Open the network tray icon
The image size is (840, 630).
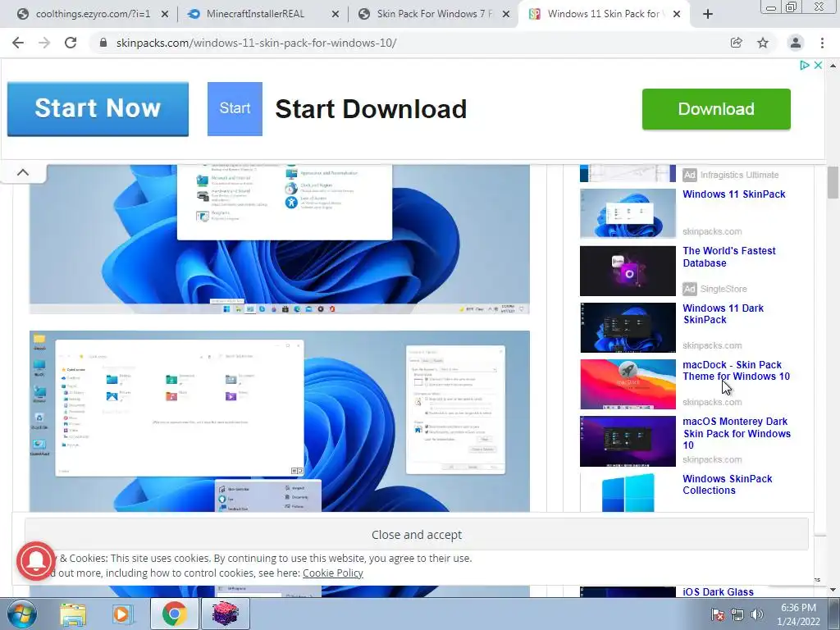point(737,615)
